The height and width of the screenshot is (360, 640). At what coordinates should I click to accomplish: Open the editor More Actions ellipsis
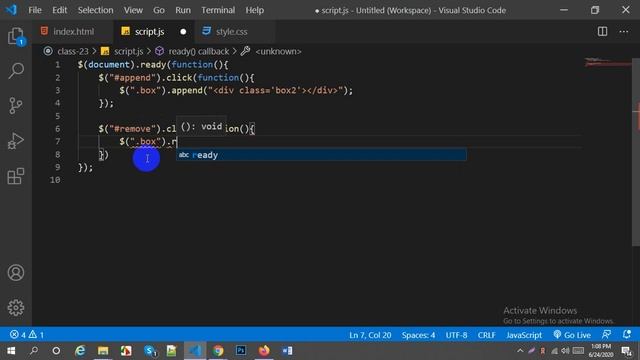click(x=624, y=31)
